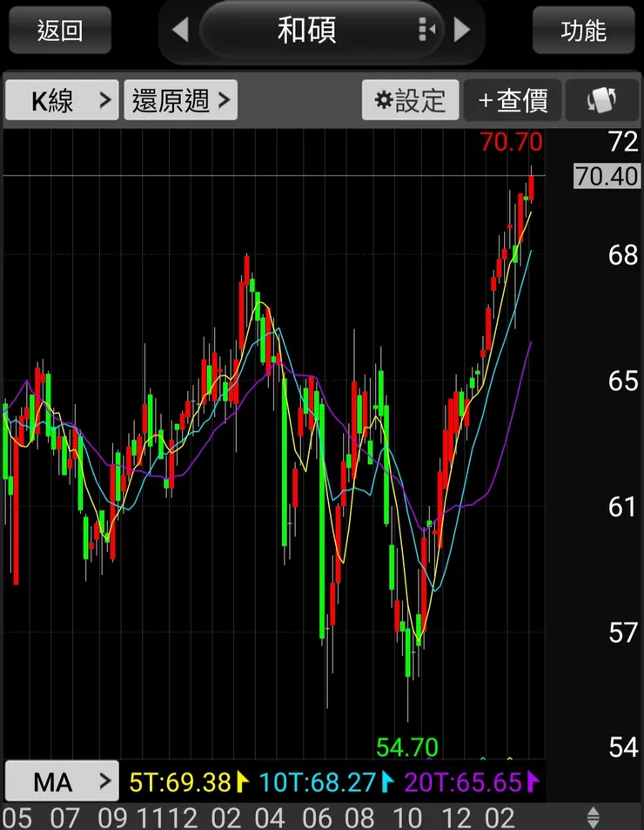Open the 功能 function menu
644x830 pixels.
[x=583, y=30]
